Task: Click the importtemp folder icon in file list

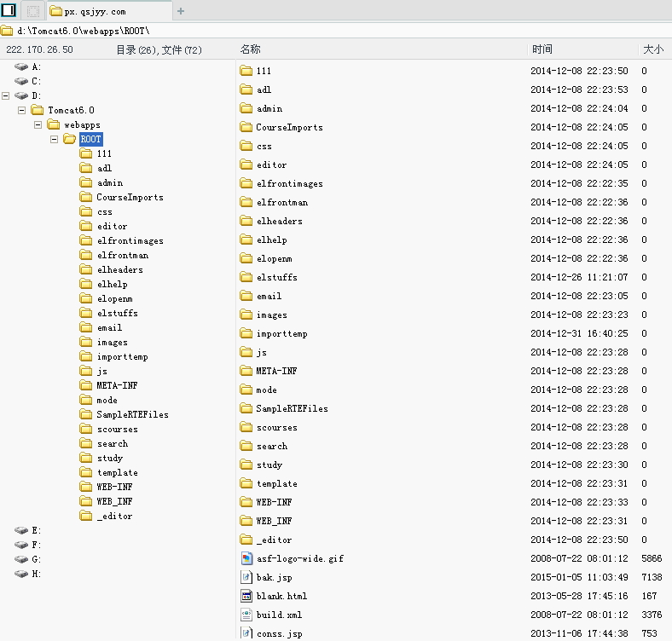Action: tap(246, 333)
